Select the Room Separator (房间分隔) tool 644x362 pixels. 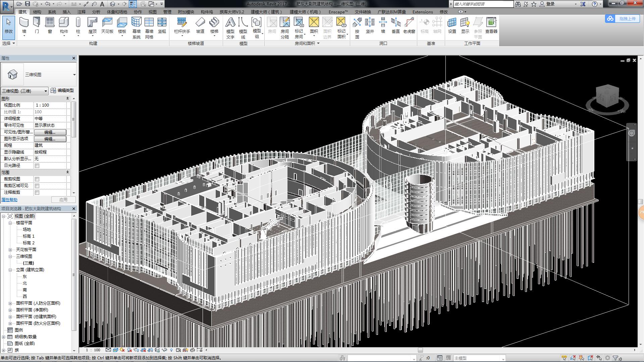pyautogui.click(x=284, y=28)
